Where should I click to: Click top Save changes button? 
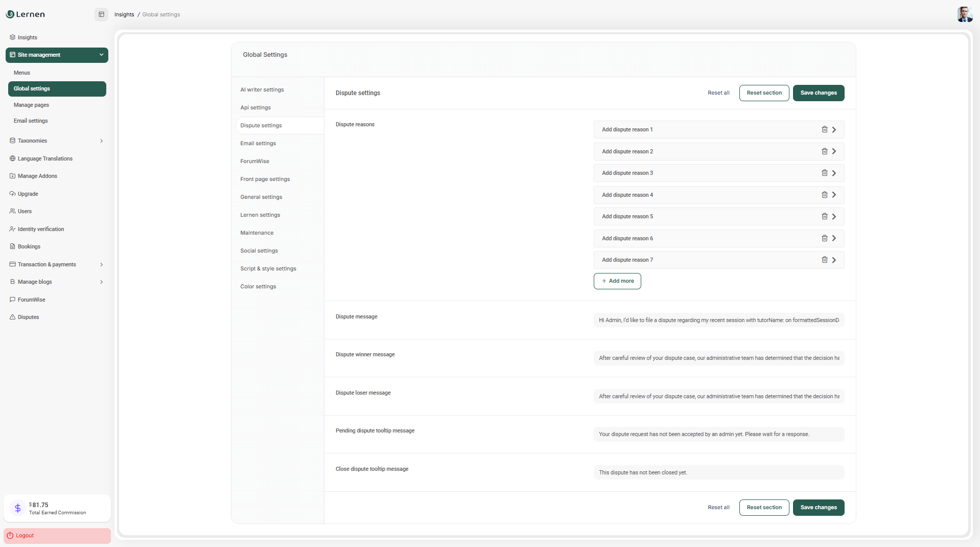(x=818, y=93)
